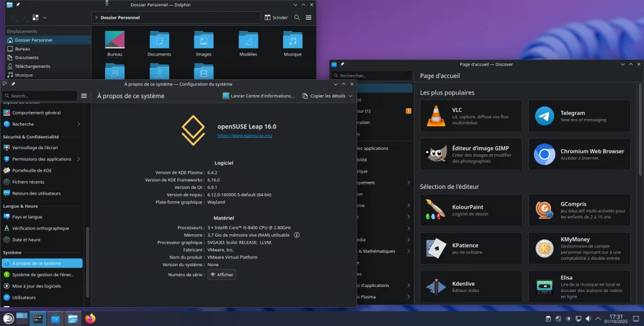Click the Dolphin search magnifier icon

[297, 18]
